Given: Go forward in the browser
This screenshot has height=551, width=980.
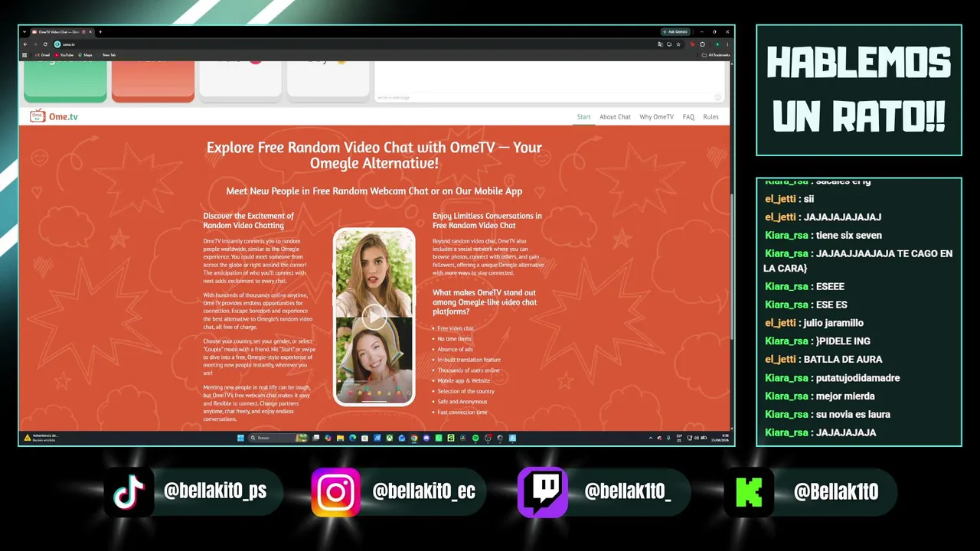Looking at the screenshot, I should pyautogui.click(x=35, y=44).
